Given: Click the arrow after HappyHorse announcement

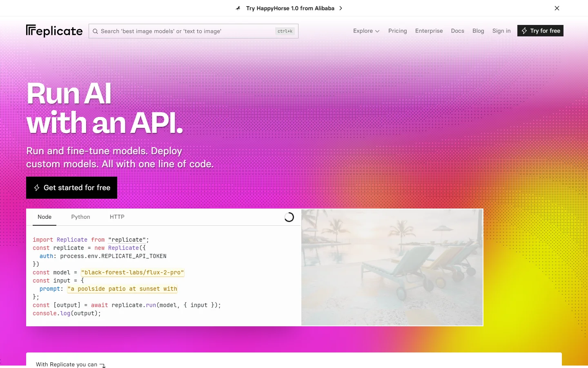Looking at the screenshot, I should coord(341,8).
